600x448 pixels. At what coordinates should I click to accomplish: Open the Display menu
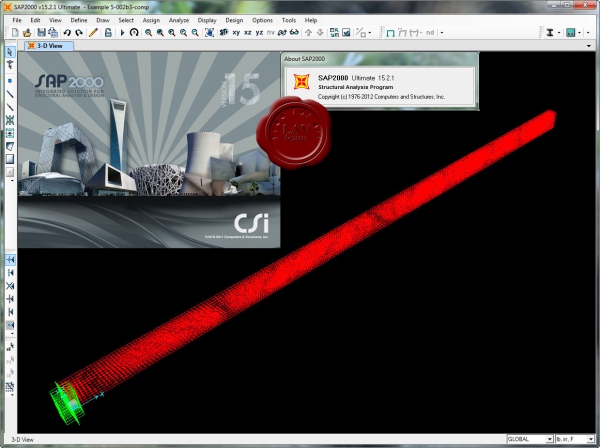(207, 20)
